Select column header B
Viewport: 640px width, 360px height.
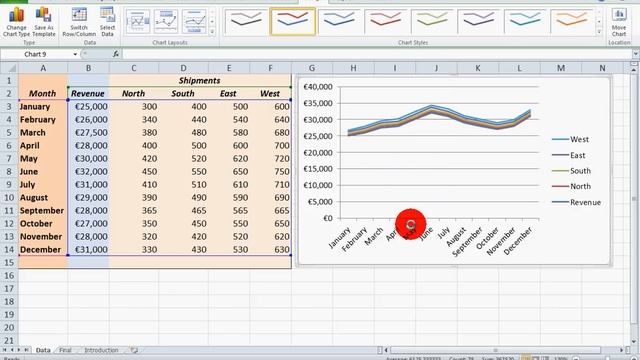[88, 68]
